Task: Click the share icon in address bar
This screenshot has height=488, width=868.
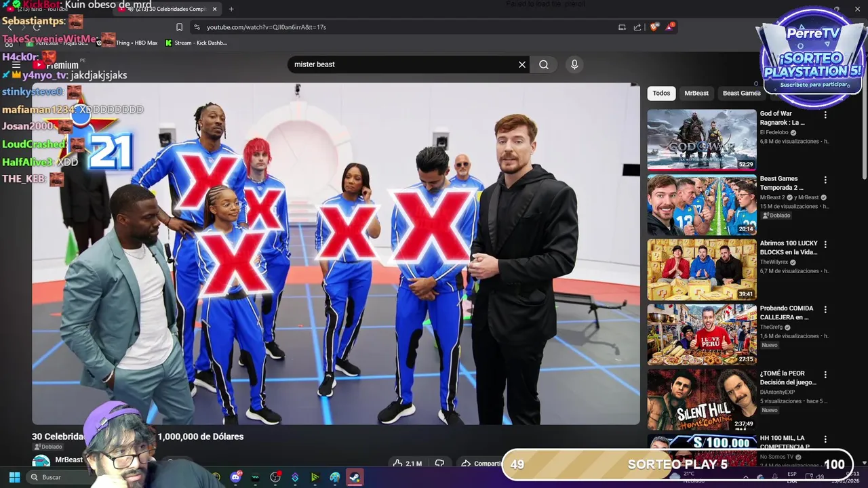Action: coord(637,27)
